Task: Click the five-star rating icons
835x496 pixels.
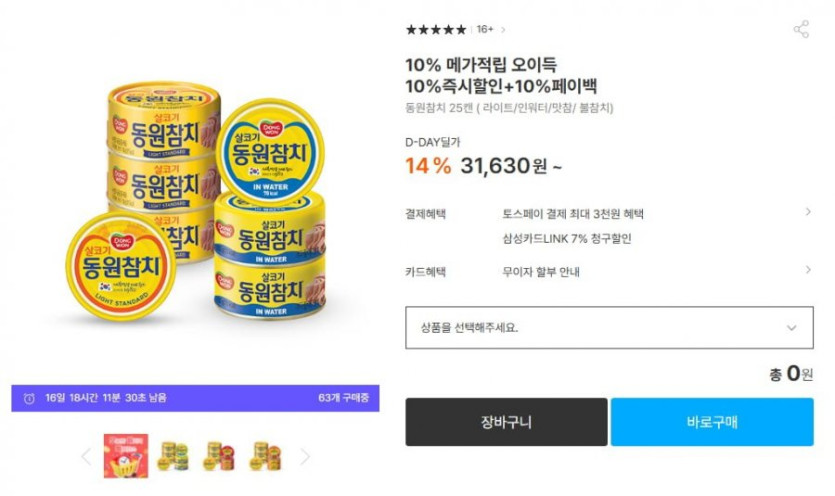Action: 435,30
